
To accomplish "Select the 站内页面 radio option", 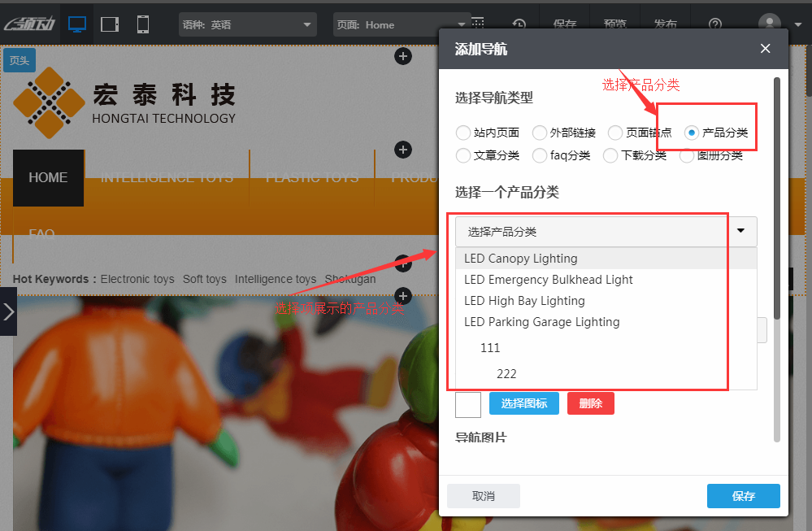I will click(x=463, y=133).
